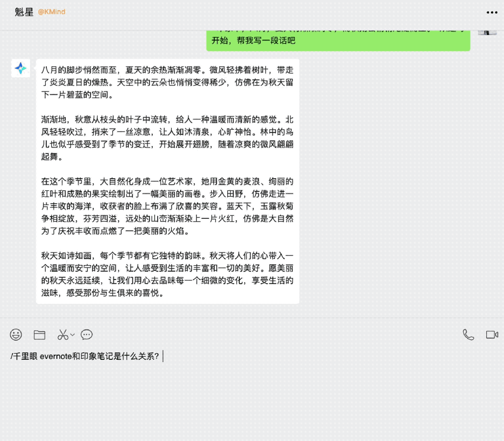The image size is (504, 441).
Task: Expand the screenshot options arrow
Action: coord(73,335)
